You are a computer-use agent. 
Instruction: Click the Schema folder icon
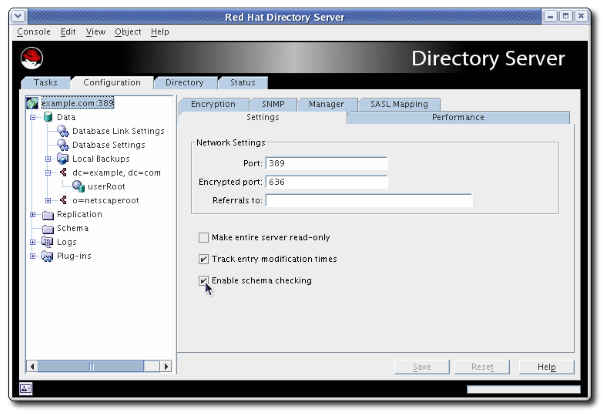click(x=48, y=228)
